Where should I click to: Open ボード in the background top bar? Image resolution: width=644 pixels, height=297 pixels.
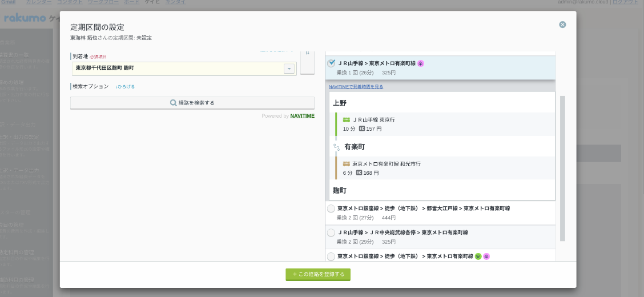click(x=131, y=2)
